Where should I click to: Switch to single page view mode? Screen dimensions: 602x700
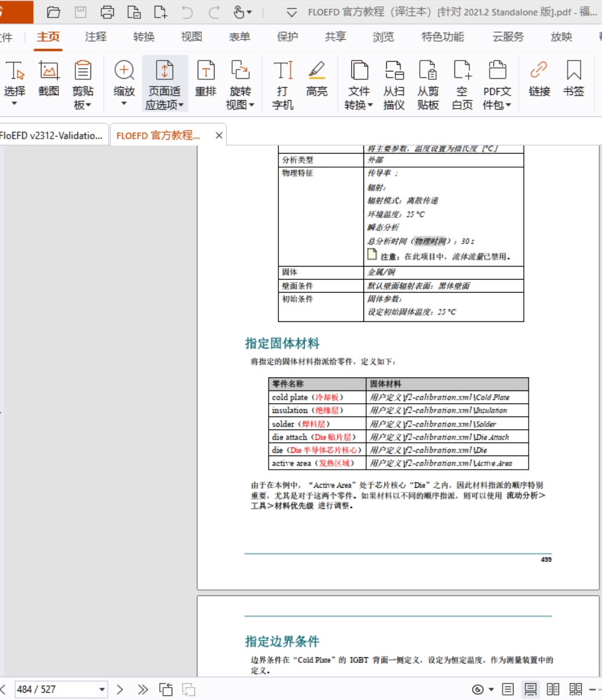(x=508, y=689)
